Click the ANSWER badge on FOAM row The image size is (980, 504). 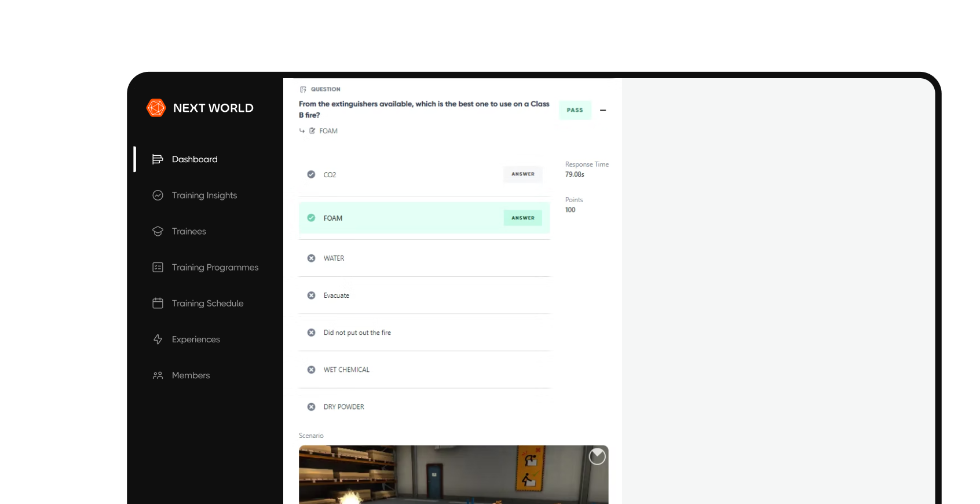click(523, 218)
